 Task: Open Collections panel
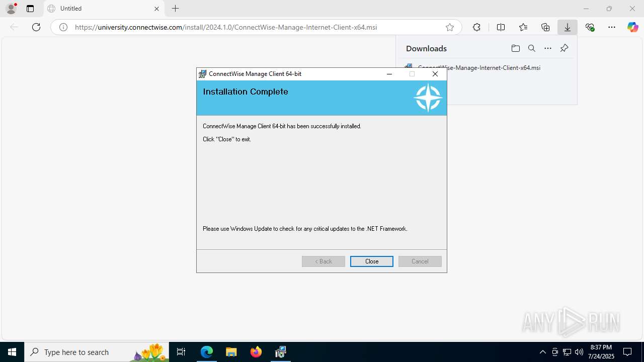(x=545, y=27)
